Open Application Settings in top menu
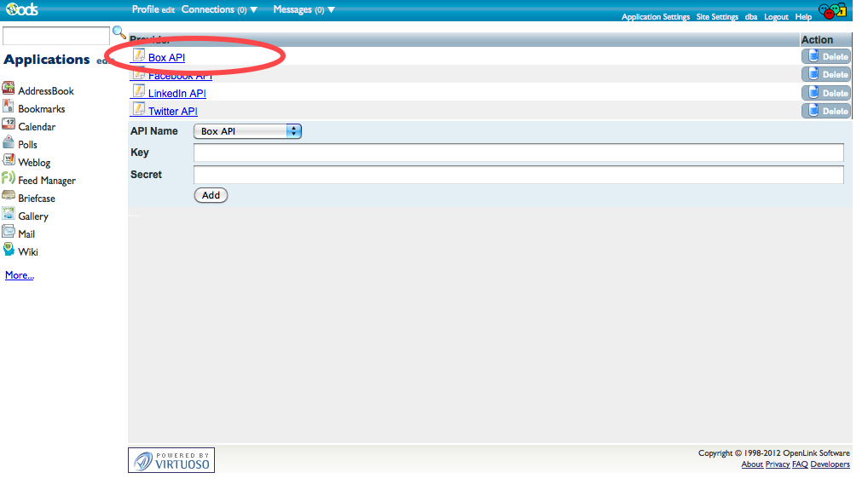Screen dimensions: 868x490 (655, 17)
